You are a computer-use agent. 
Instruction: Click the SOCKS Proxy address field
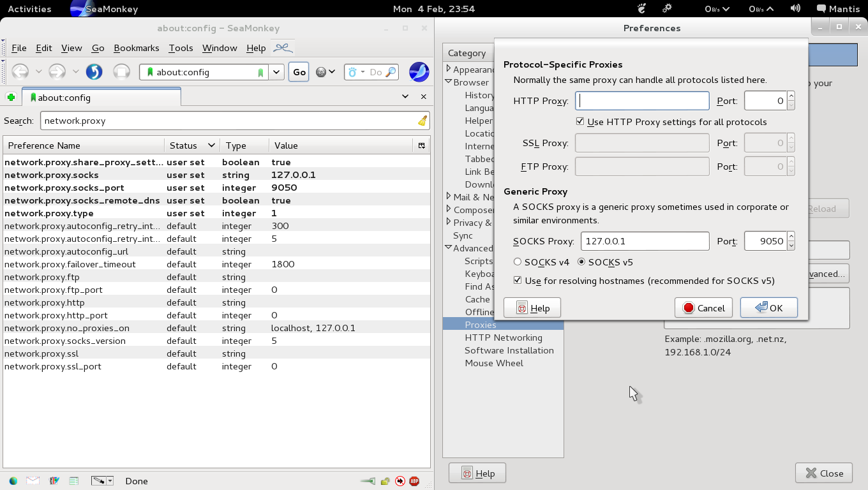(x=645, y=241)
